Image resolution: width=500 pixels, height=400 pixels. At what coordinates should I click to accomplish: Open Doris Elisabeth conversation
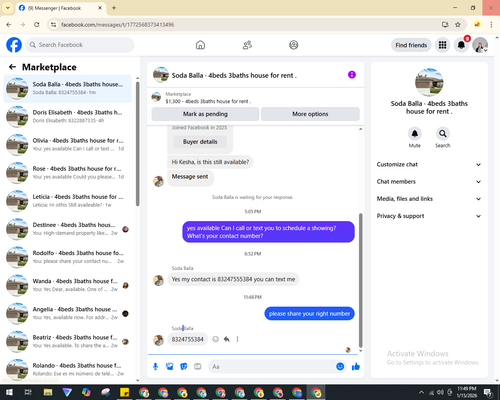(x=68, y=116)
